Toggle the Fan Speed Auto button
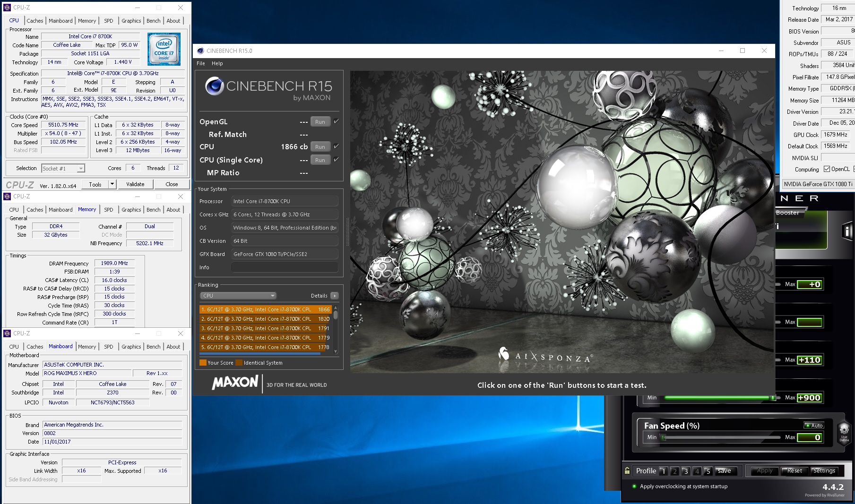 pos(814,426)
